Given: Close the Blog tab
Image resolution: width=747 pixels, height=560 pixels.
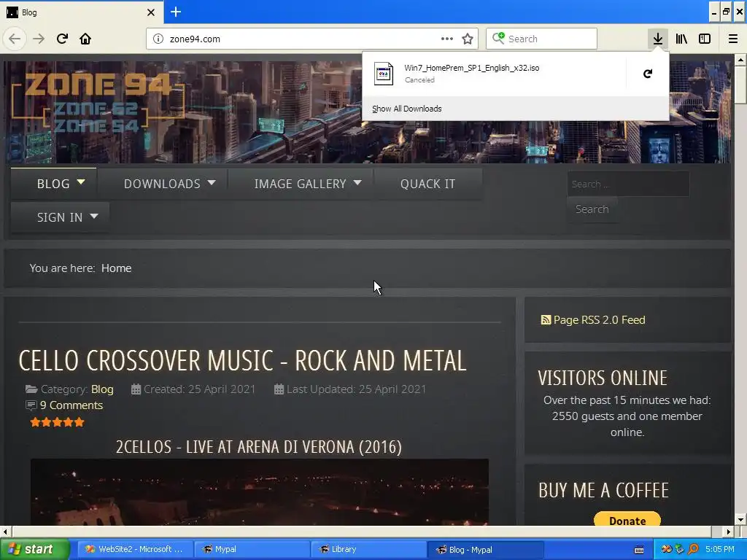Looking at the screenshot, I should [151, 12].
